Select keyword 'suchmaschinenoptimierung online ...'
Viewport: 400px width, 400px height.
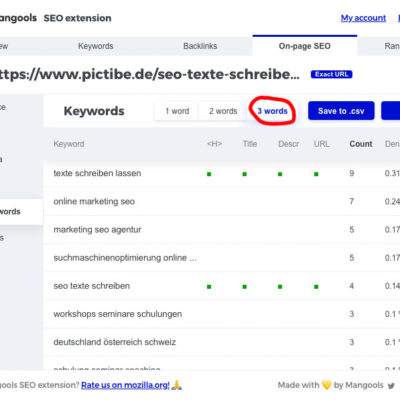(x=125, y=258)
